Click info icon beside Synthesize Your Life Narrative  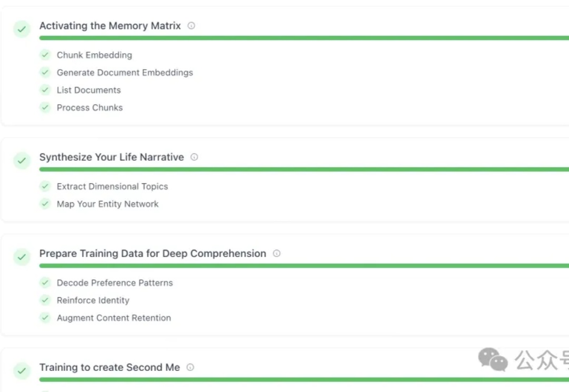pyautogui.click(x=194, y=157)
